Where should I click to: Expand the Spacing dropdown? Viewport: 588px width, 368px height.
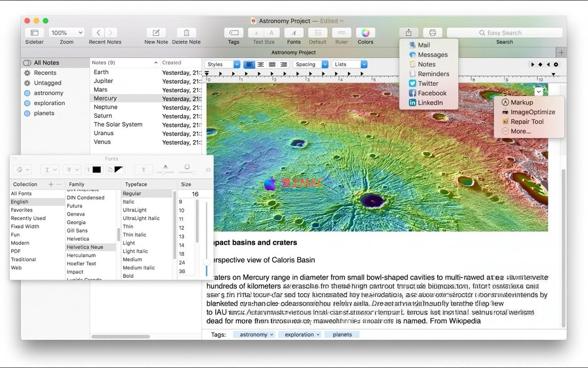click(x=310, y=65)
